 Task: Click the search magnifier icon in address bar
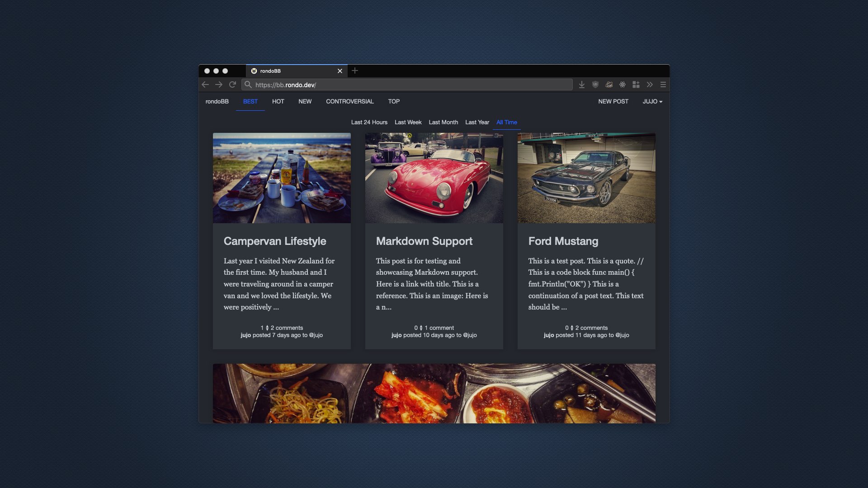click(248, 84)
